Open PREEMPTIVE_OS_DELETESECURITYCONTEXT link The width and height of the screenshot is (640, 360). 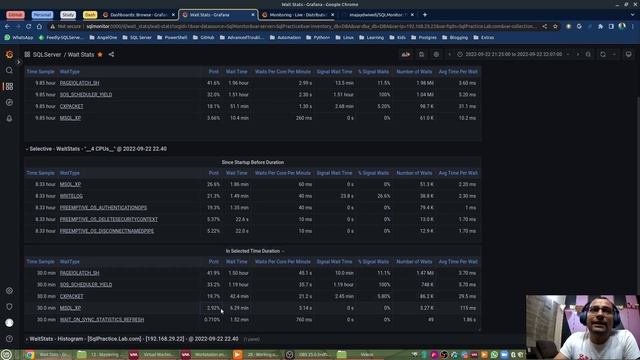point(109,219)
